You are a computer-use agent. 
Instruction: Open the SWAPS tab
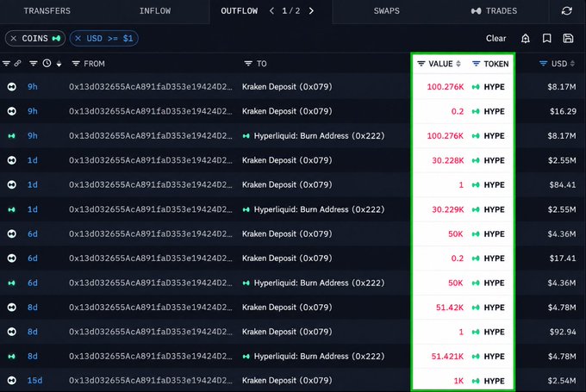pos(387,11)
